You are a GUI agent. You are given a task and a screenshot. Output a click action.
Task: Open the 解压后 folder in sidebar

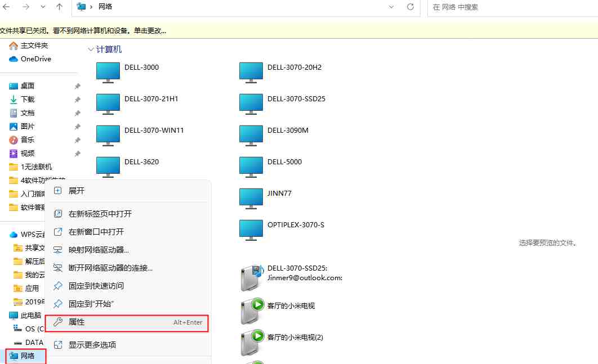click(x=29, y=262)
